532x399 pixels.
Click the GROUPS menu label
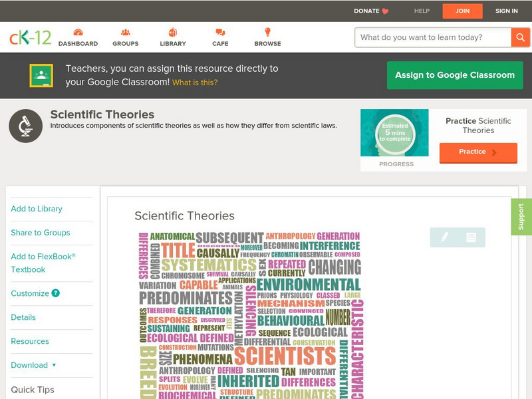[126, 44]
